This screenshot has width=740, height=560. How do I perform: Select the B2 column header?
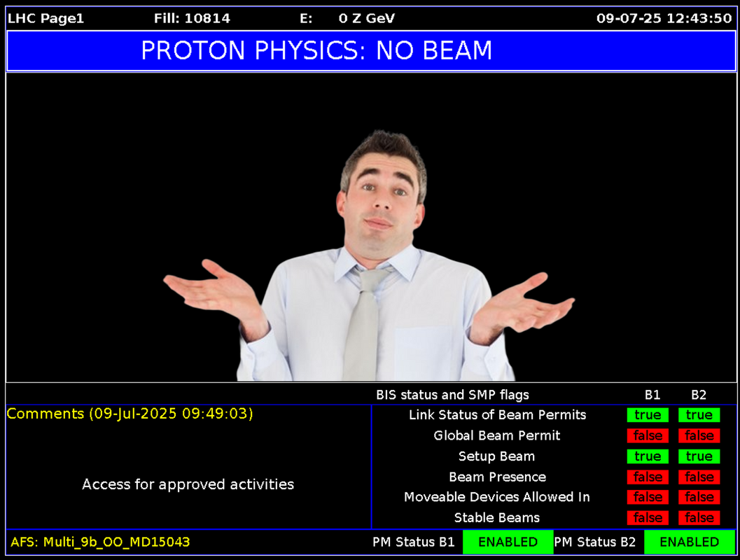click(x=699, y=395)
